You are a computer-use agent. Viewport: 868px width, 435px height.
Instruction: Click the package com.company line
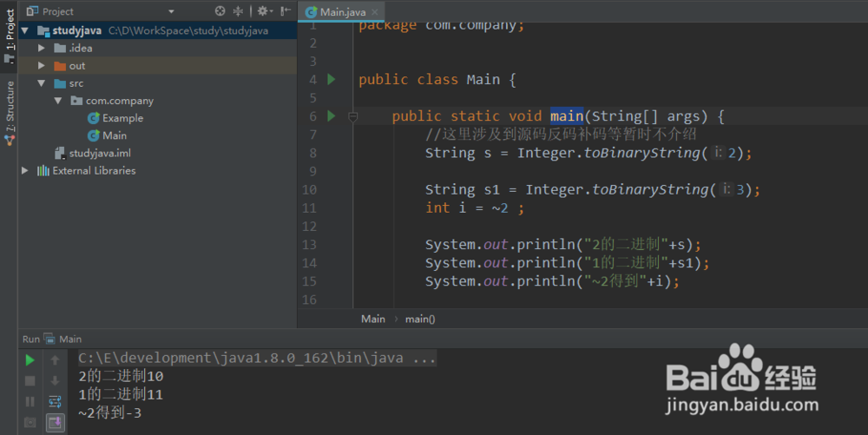tap(441, 25)
